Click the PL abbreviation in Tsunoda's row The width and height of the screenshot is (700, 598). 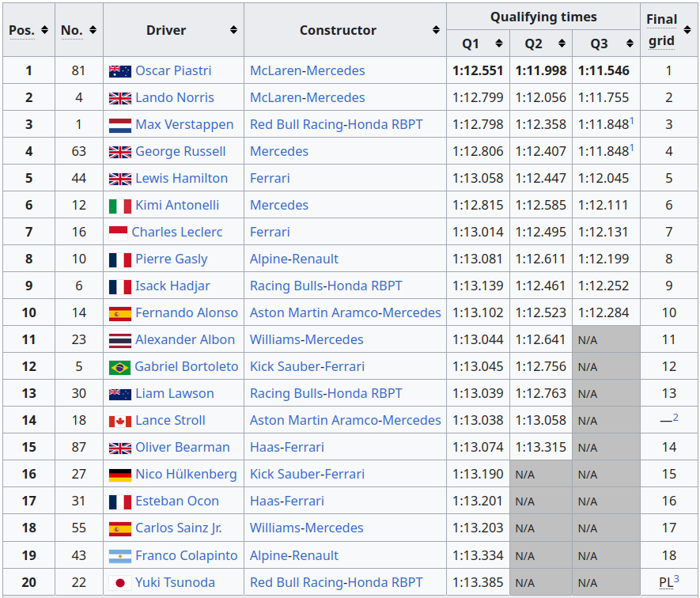click(666, 583)
